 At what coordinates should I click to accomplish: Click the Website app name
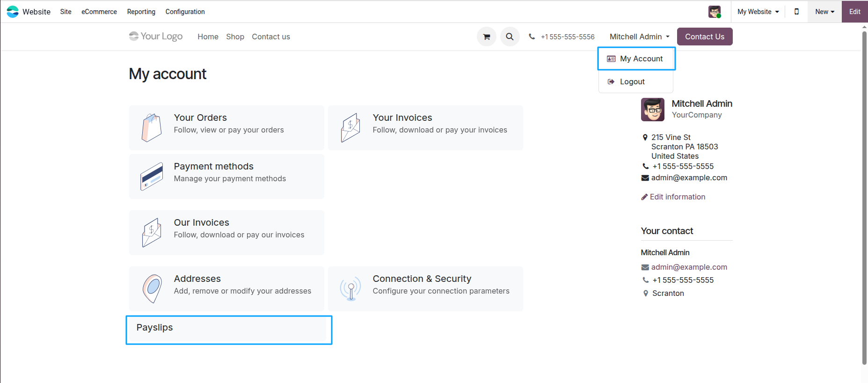click(36, 12)
